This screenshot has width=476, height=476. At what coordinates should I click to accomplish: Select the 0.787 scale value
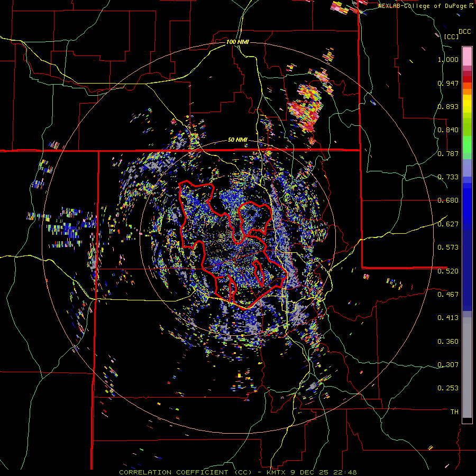point(448,153)
